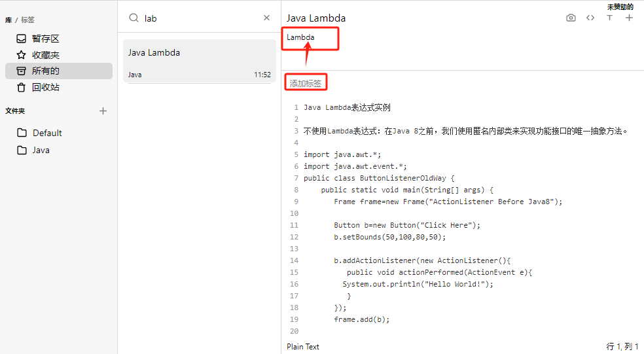Screen dimensions: 644x354
Task: Click the 文件夹 section header
Action: [15, 111]
